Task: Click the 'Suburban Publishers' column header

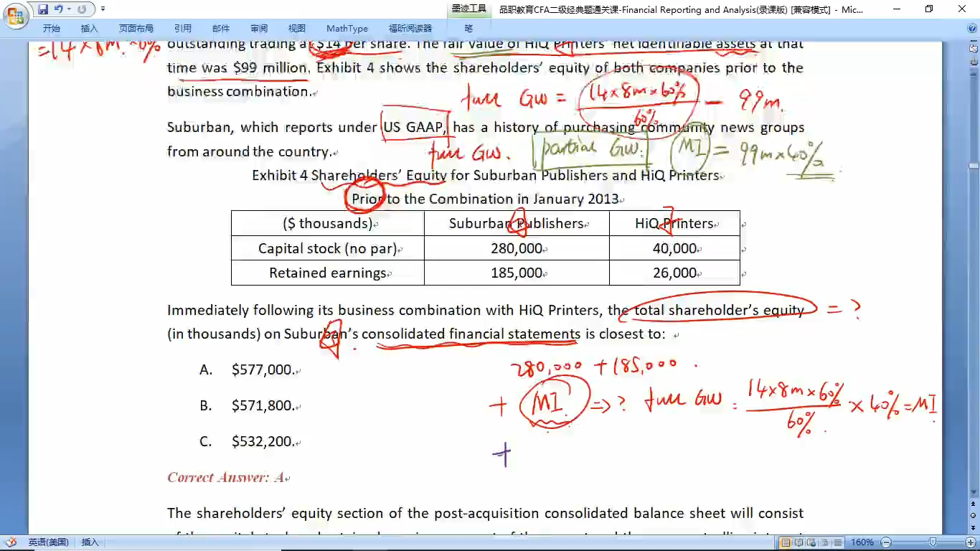Action: click(x=517, y=224)
